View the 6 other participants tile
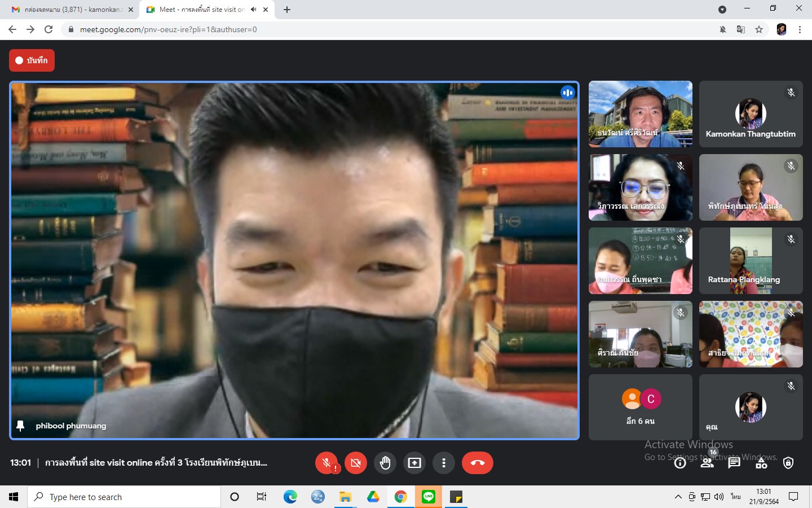The height and width of the screenshot is (508, 812). (x=640, y=407)
